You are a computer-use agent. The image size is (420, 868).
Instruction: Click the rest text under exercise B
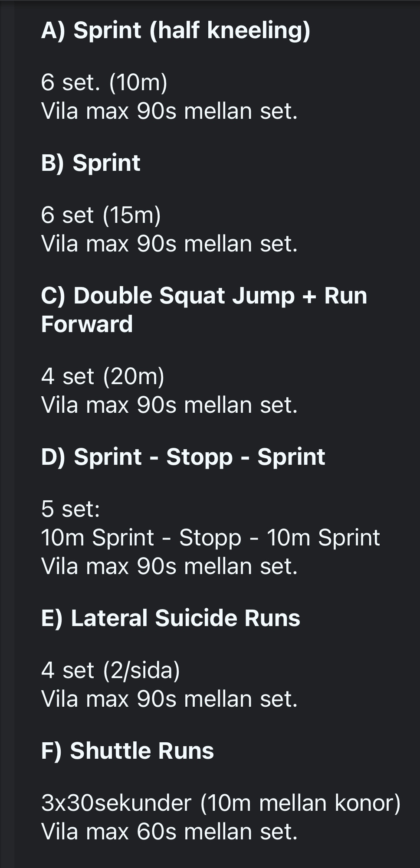[169, 244]
